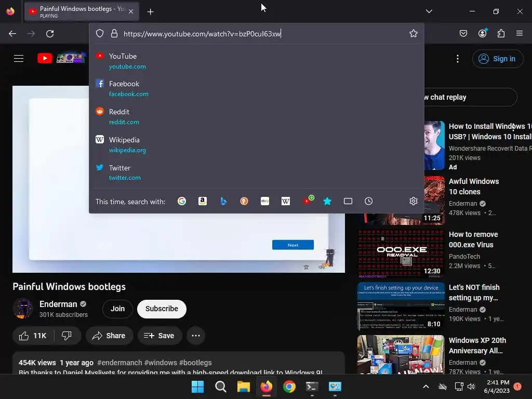Share the video
532x399 pixels.
[109, 336]
